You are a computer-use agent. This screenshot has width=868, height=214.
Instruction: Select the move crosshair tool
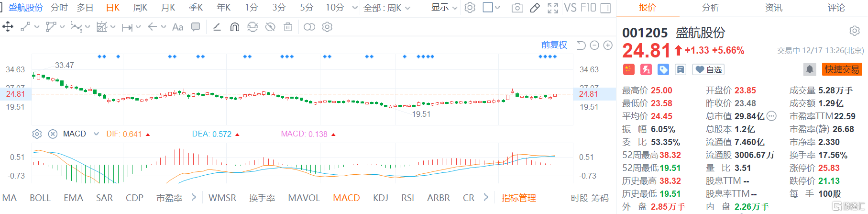8,27
